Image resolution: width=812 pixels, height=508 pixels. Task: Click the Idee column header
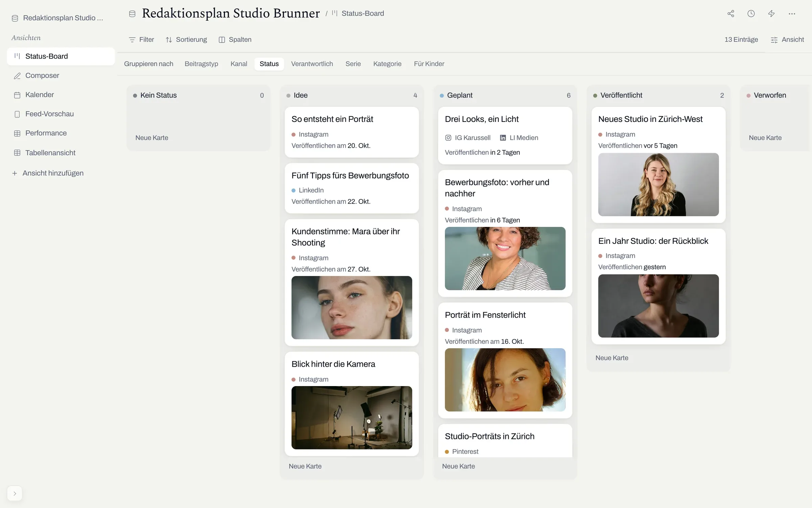[352, 96]
